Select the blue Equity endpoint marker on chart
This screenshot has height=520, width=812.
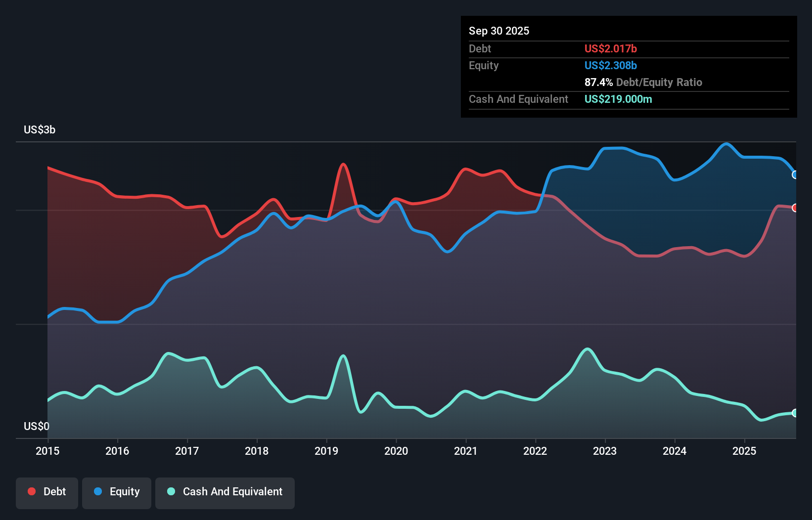point(795,174)
